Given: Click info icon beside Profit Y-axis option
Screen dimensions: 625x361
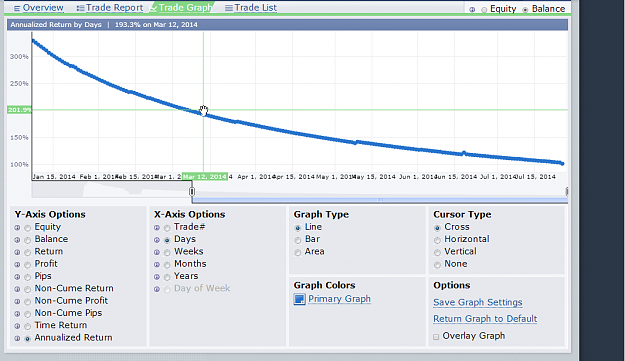Looking at the screenshot, I should 17,265.
